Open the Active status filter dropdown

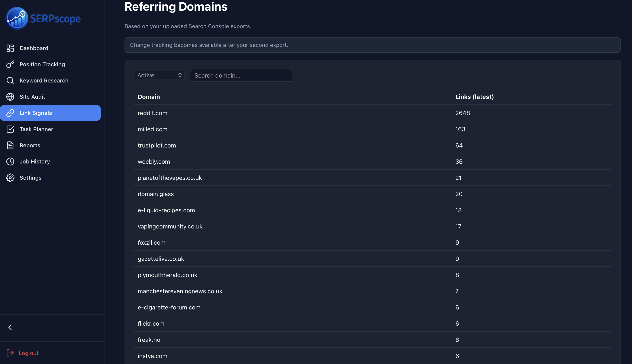(159, 75)
